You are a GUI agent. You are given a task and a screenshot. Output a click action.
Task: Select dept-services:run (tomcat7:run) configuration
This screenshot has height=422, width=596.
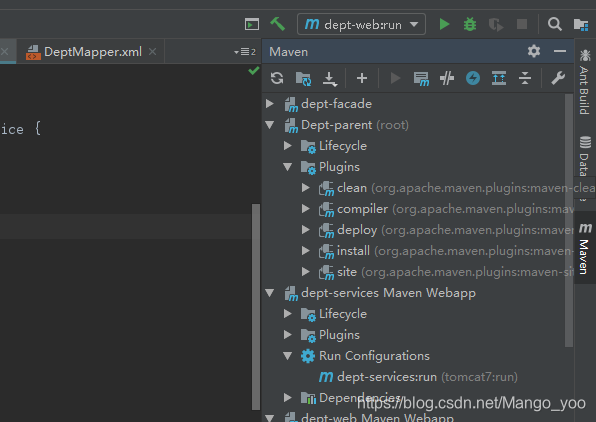pos(418,377)
